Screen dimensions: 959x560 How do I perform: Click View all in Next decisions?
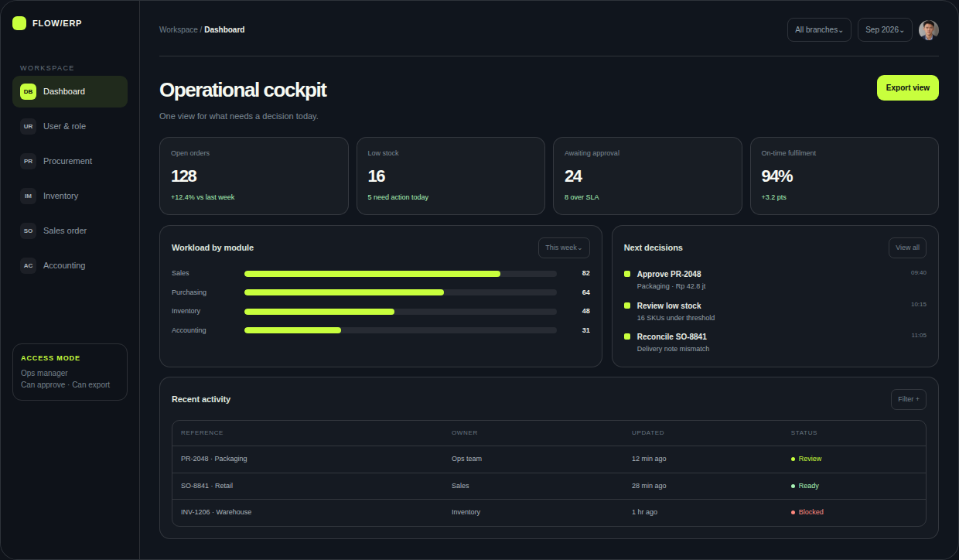point(907,248)
